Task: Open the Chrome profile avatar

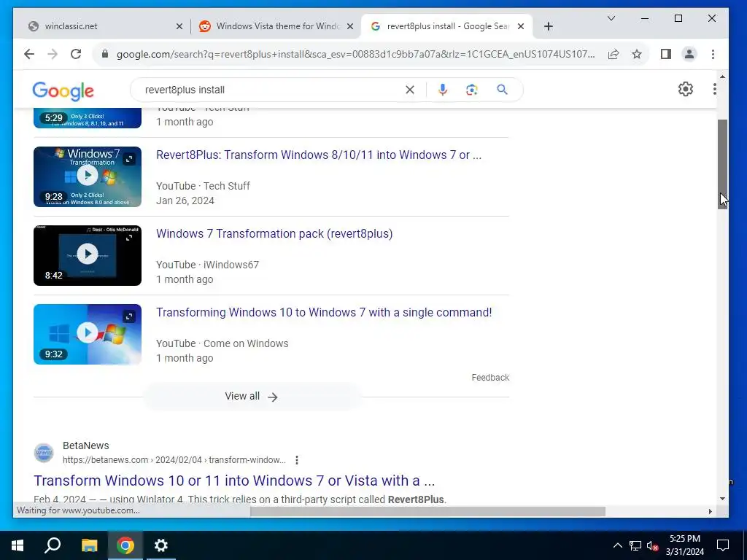Action: tap(689, 54)
